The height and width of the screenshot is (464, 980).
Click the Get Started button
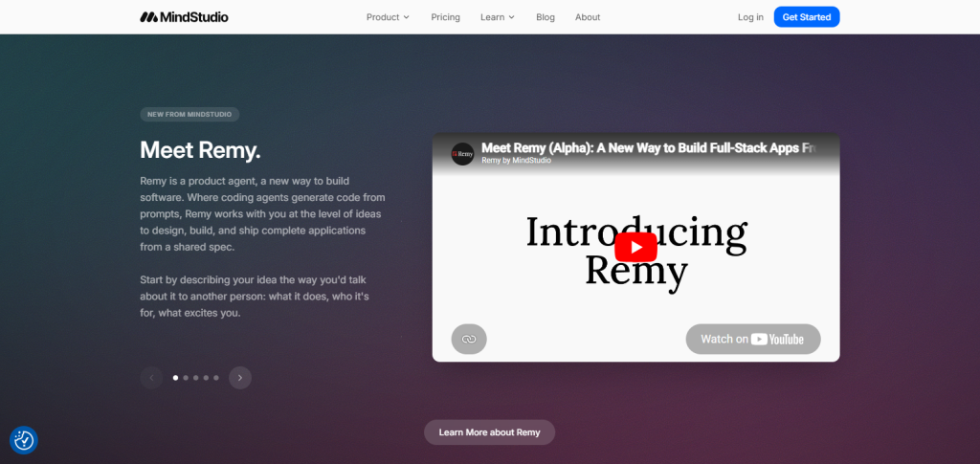pos(806,17)
